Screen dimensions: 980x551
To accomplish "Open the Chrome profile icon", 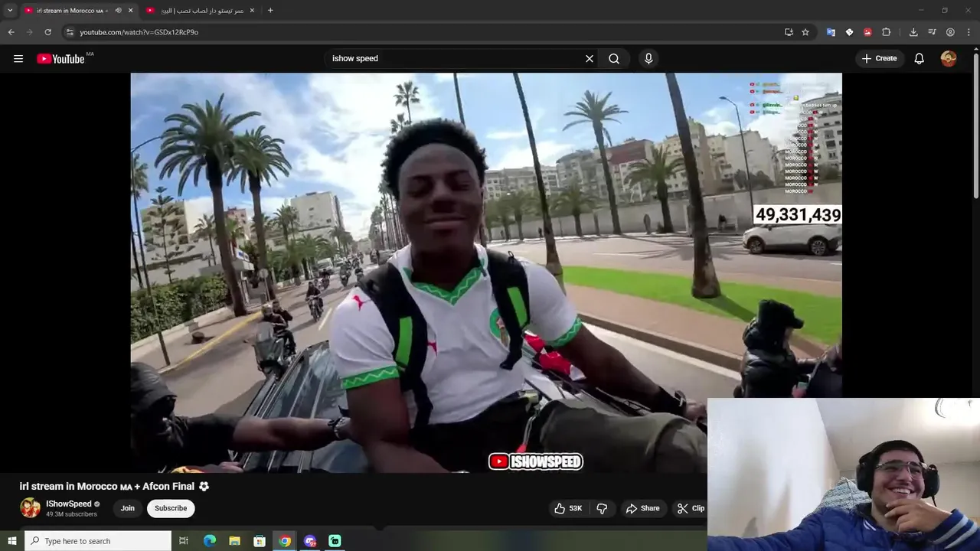I will tap(950, 32).
